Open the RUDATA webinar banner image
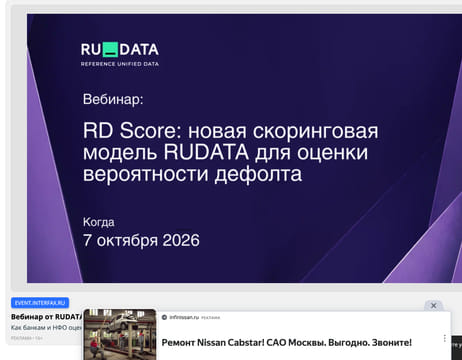Screen dimensions: 462x360 tap(244, 148)
